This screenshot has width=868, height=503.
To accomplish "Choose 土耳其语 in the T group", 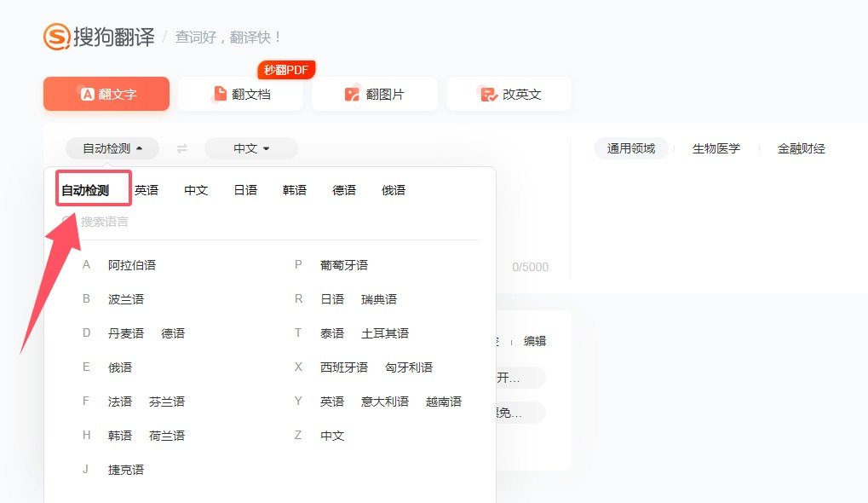I will click(x=385, y=333).
